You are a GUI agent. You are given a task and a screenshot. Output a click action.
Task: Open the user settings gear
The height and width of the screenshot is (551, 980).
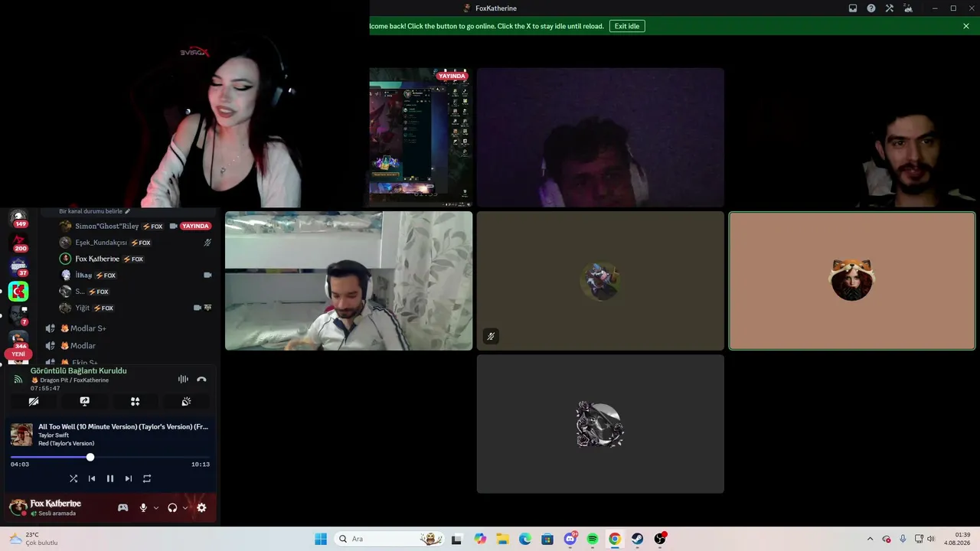click(x=201, y=507)
